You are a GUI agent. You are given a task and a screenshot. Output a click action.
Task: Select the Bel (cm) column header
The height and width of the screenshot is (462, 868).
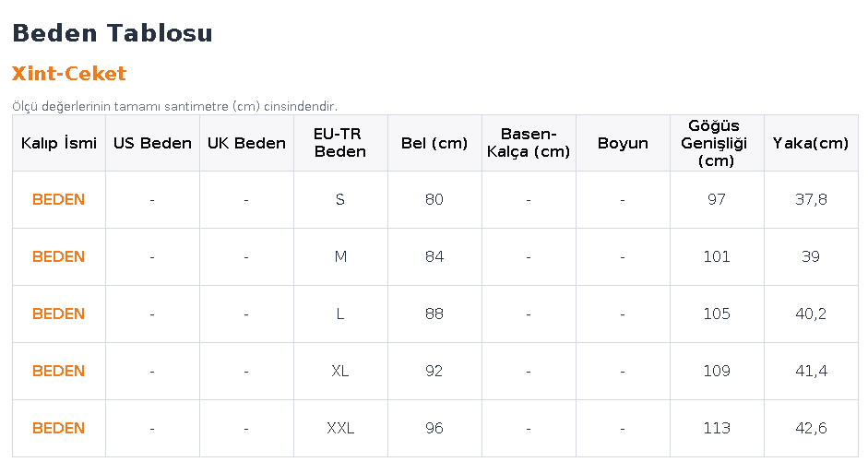(x=434, y=143)
